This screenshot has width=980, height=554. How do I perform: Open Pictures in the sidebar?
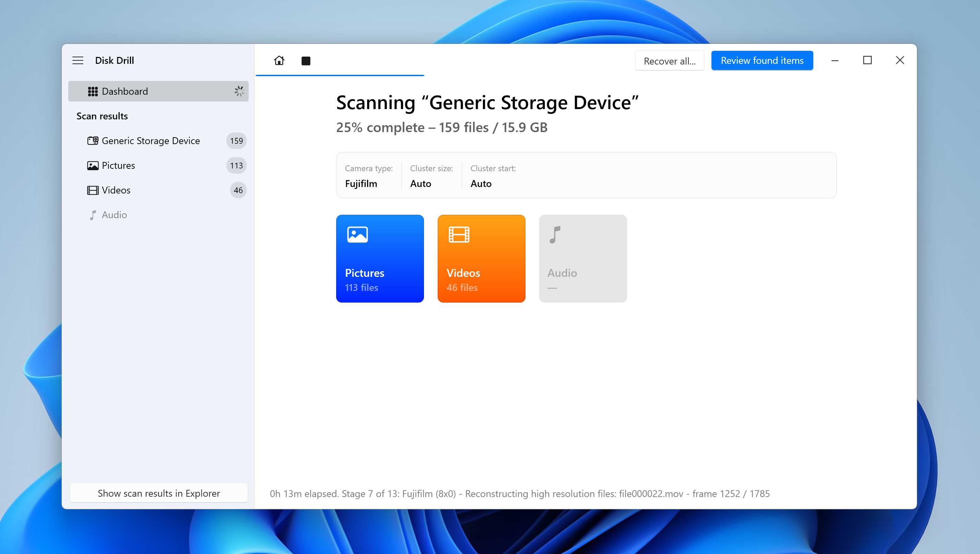click(158, 166)
